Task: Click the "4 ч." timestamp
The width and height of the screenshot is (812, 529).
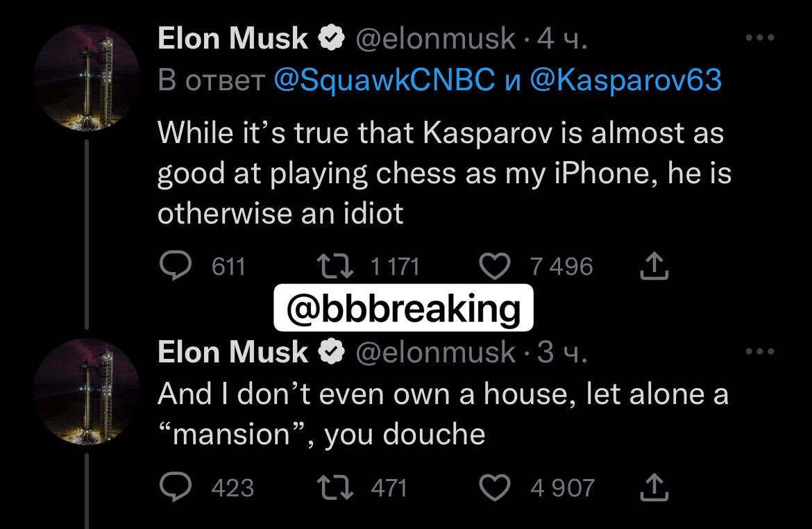Action: pyautogui.click(x=562, y=38)
